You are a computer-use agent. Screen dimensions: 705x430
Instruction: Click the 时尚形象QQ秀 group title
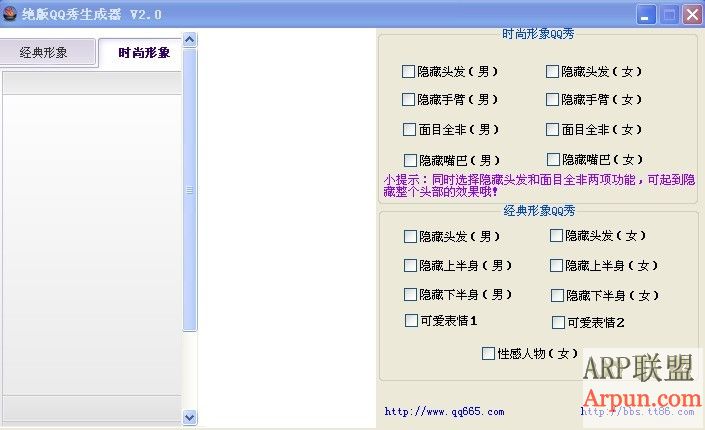(x=538, y=34)
